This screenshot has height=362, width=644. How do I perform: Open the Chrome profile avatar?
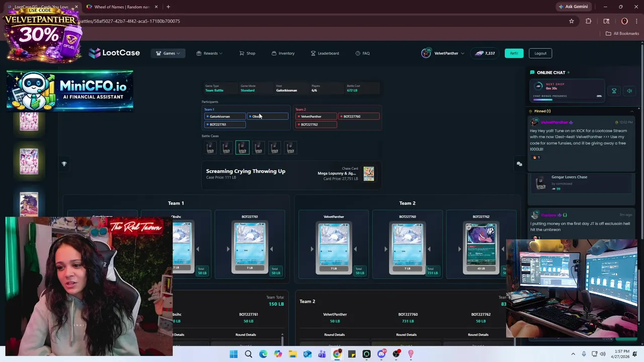click(624, 21)
